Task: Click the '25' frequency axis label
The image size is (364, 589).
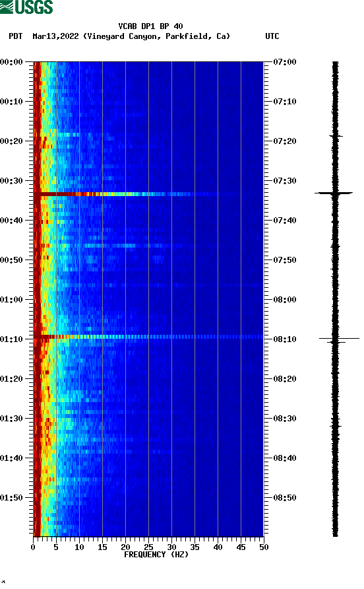Action: [x=148, y=547]
